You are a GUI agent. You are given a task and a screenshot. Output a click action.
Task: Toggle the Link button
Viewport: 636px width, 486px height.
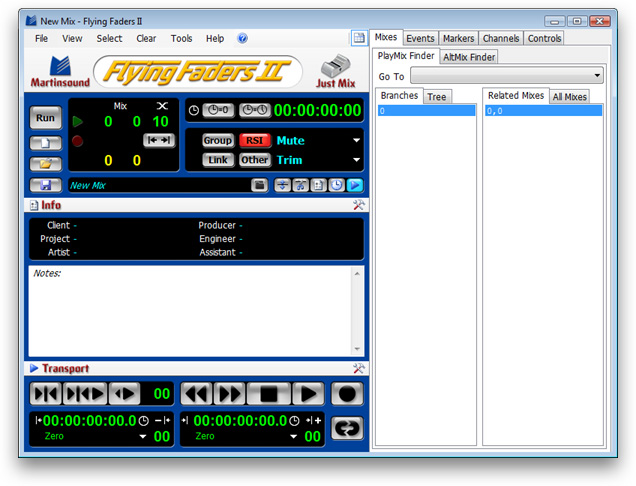(x=217, y=160)
